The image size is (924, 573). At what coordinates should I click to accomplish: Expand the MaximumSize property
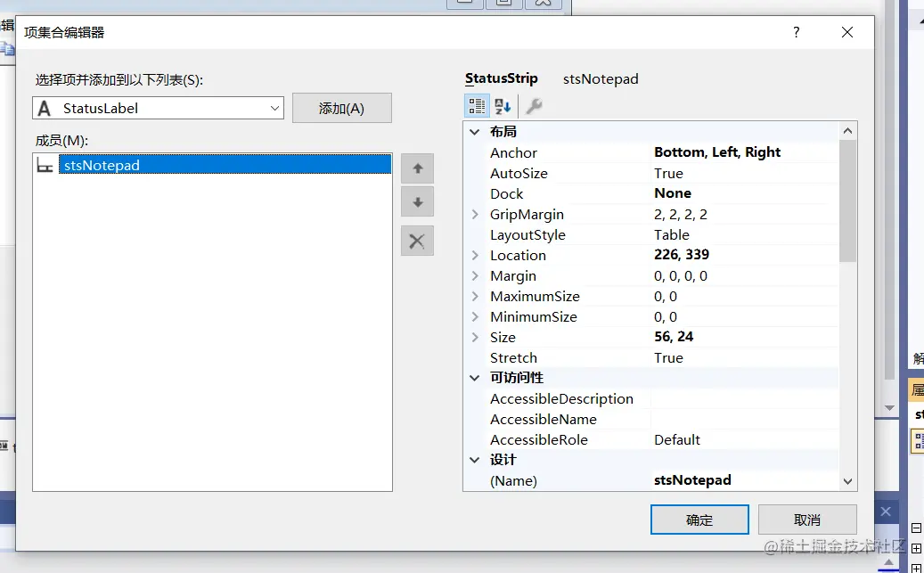tap(475, 296)
